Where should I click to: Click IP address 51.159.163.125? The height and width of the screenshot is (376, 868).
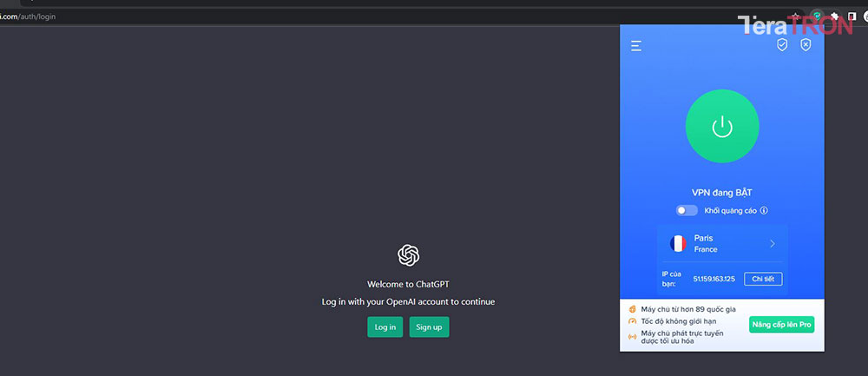coord(714,279)
